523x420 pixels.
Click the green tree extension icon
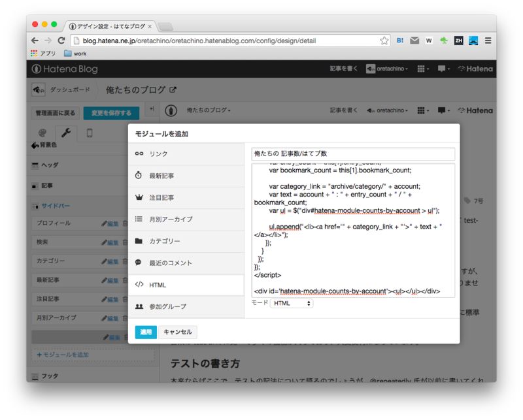point(444,40)
